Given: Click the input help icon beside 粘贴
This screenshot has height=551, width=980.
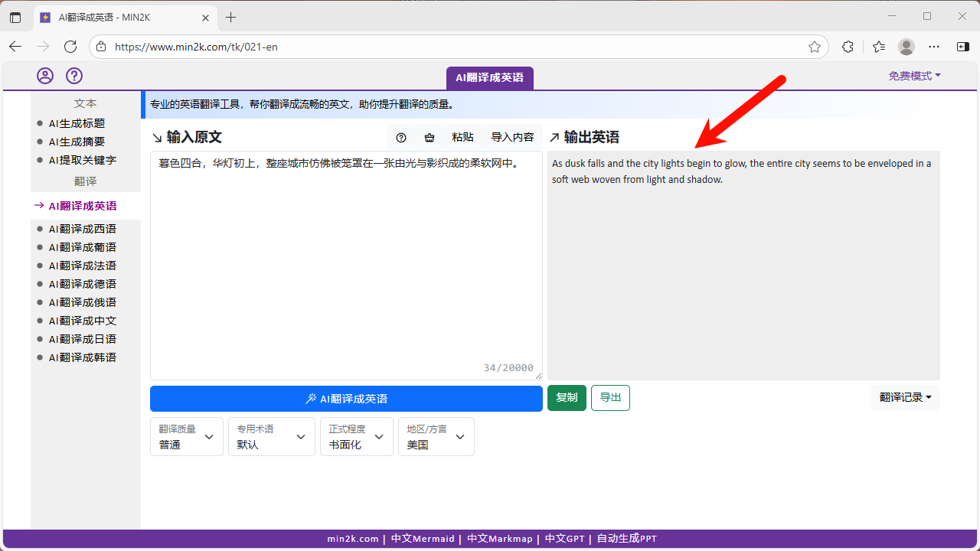Looking at the screenshot, I should pos(401,138).
